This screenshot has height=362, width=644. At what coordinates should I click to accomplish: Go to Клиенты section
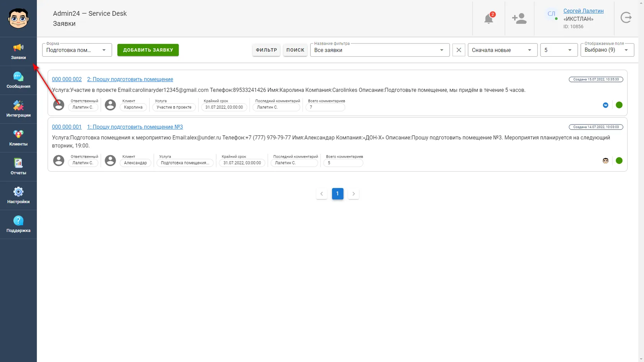[x=18, y=138]
